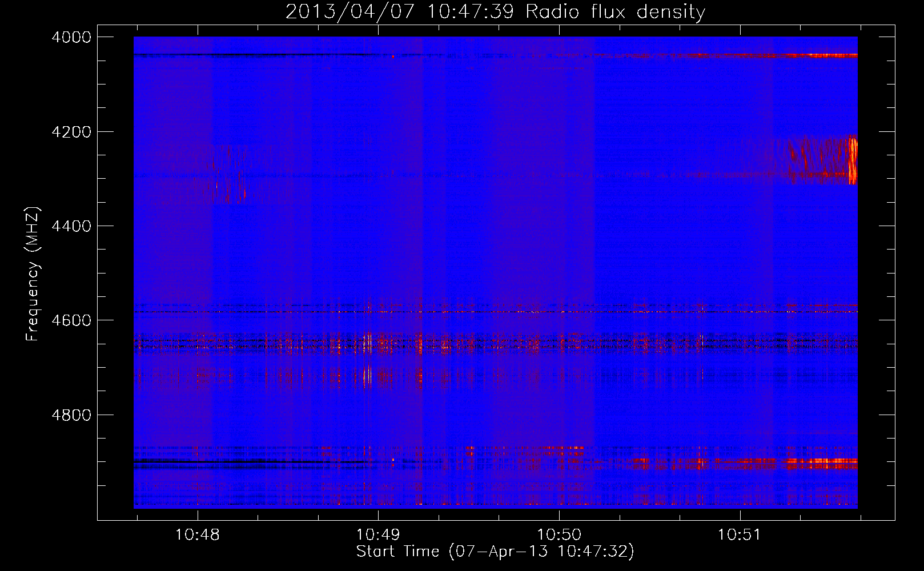Click the "Start Time (07-Apr-13 10:47:32)" axis title
Screen dimensions: 924x571
click(x=495, y=552)
